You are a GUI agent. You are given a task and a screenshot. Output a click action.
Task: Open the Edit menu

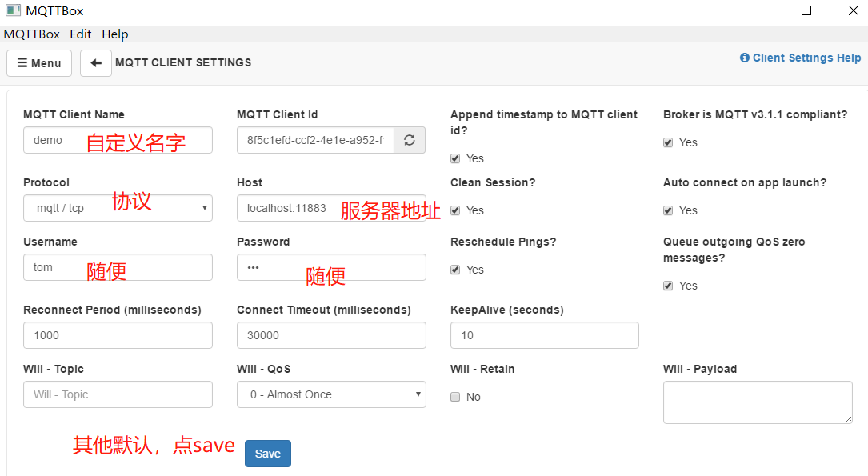80,34
